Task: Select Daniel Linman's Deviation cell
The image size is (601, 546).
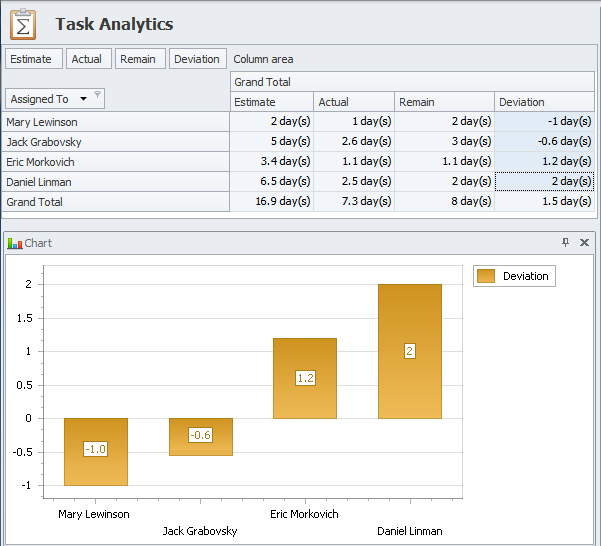Action: pyautogui.click(x=545, y=182)
